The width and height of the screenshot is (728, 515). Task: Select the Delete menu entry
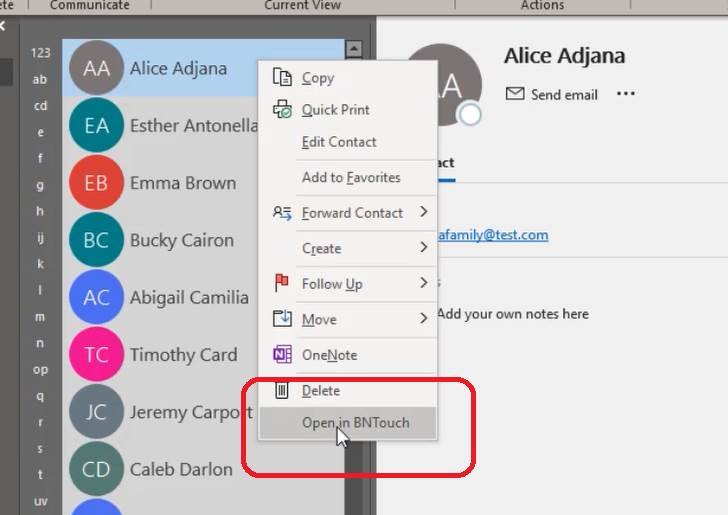click(348, 391)
